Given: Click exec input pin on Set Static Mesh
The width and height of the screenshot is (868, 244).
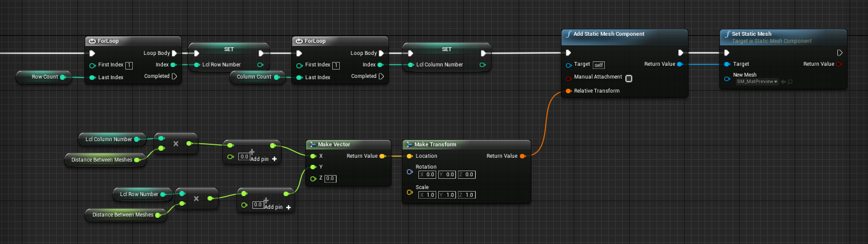Looking at the screenshot, I should point(727,53).
